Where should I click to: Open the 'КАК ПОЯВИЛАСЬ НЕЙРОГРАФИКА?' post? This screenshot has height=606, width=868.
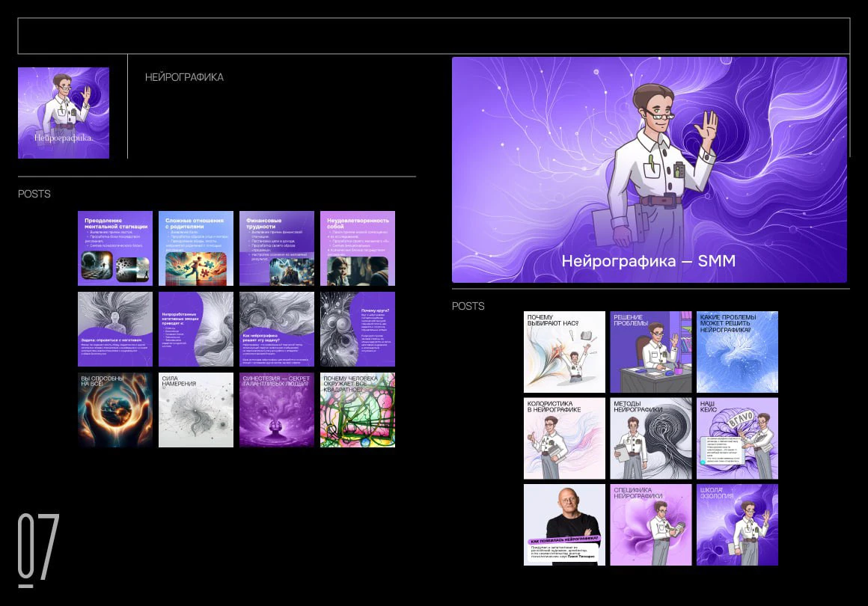(564, 524)
